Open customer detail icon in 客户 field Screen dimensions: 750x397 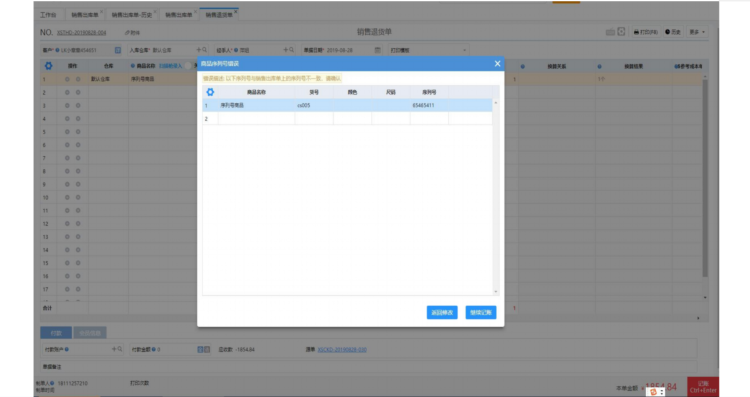pos(118,50)
